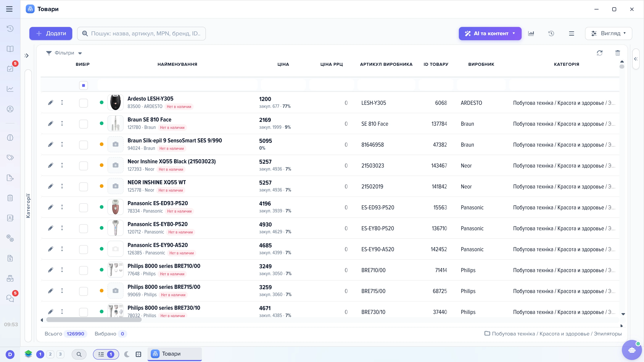Open three-dot menu for Braun SE 810 Face
The image size is (644, 362).
point(62,123)
